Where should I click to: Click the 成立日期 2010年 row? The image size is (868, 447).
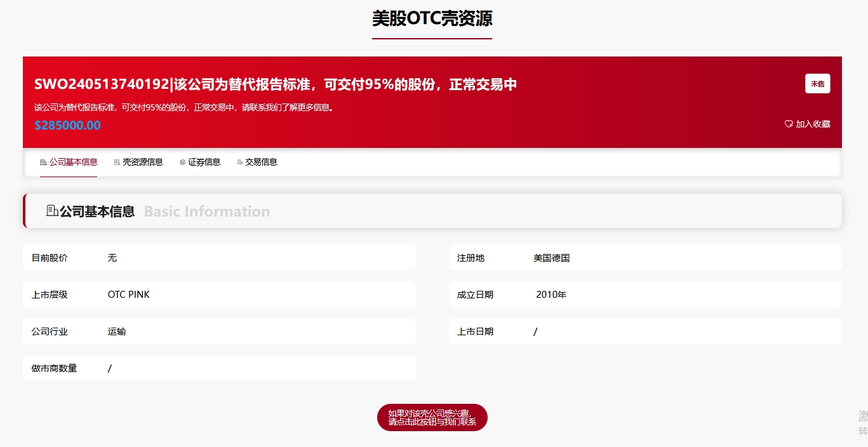click(645, 295)
